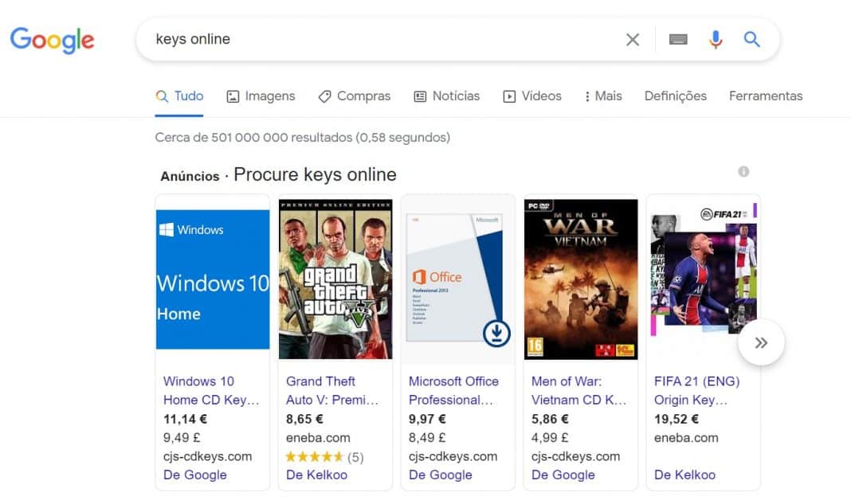Click the 19,52 € price
851x504 pixels.
676,419
